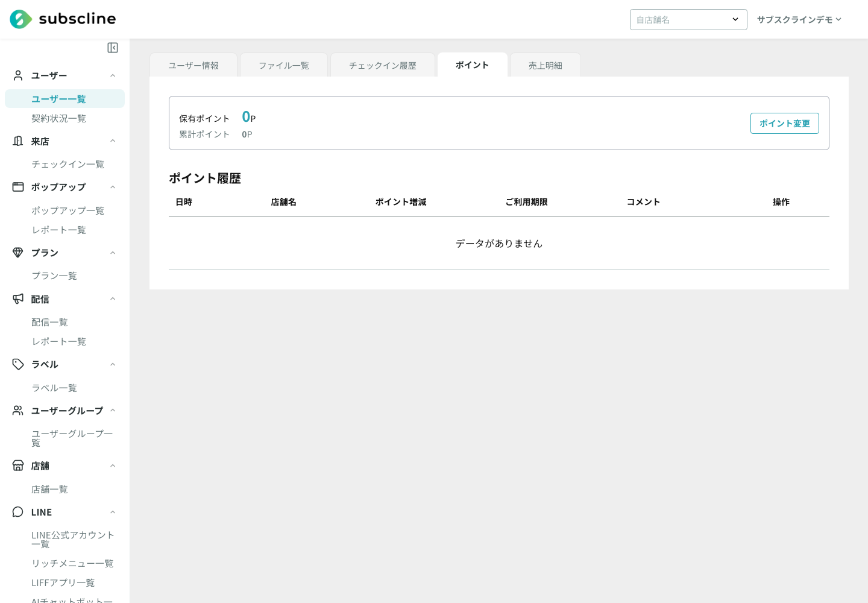
Task: Open LIFFアプリ一覧 in the sidebar
Action: [64, 582]
